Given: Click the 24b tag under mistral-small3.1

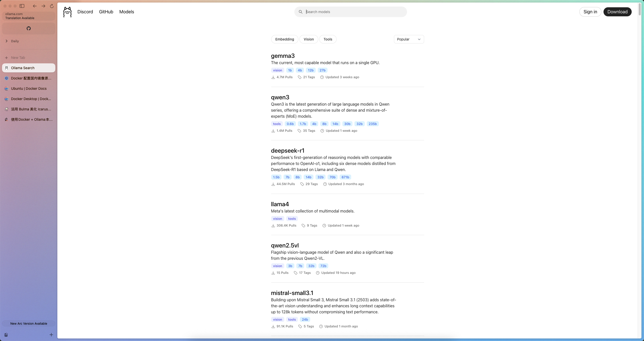Looking at the screenshot, I should tap(305, 320).
